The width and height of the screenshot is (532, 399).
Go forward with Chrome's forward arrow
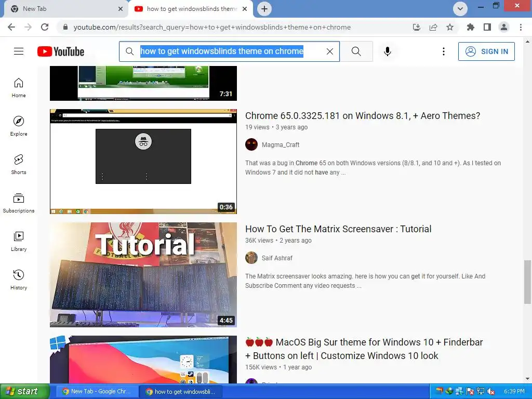click(28, 27)
